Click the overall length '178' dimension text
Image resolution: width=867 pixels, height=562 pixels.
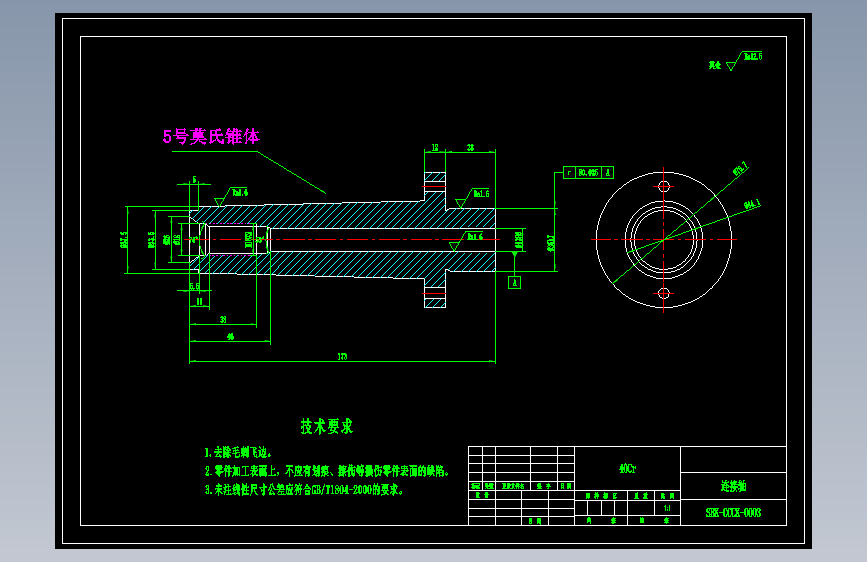tap(342, 357)
